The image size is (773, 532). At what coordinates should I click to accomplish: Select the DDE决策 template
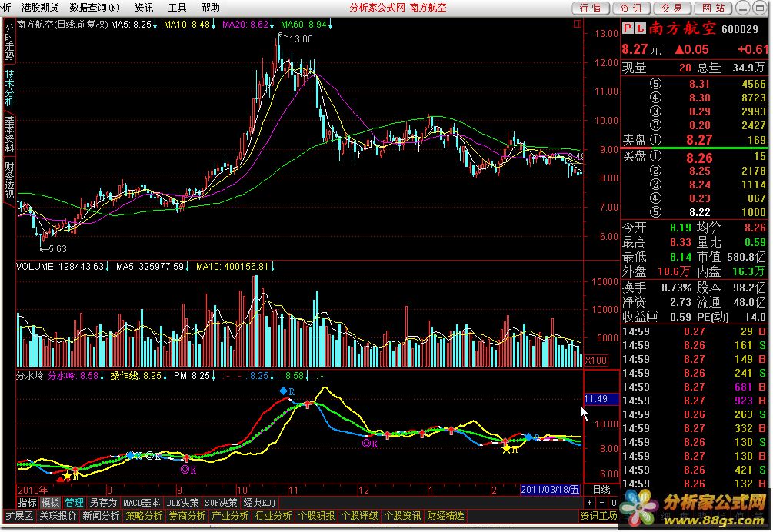pyautogui.click(x=182, y=503)
